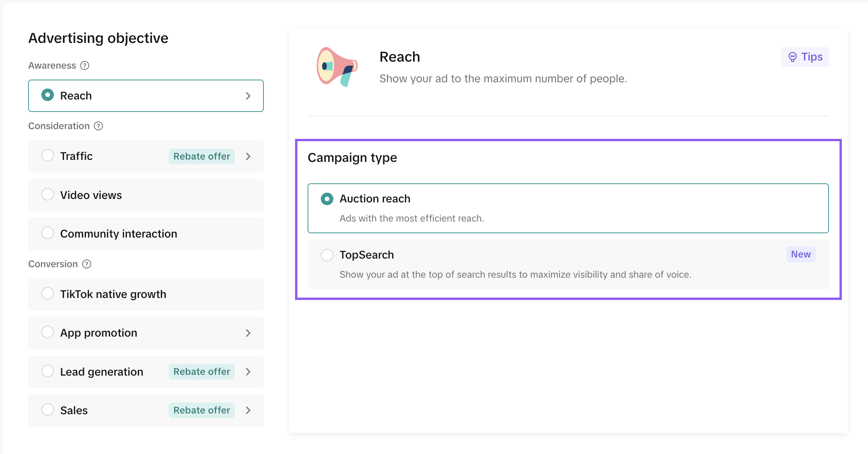Click the Conversion help question-mark icon
868x454 pixels.
pos(87,264)
